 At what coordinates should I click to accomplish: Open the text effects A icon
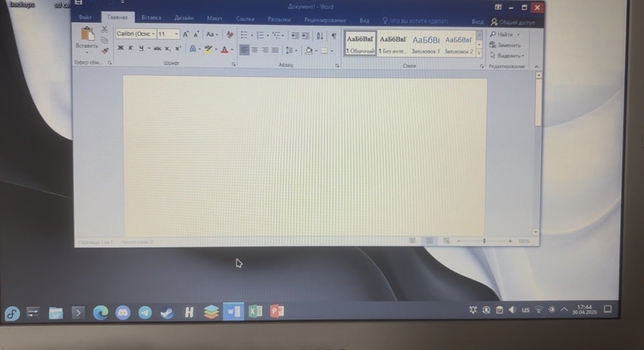(192, 49)
